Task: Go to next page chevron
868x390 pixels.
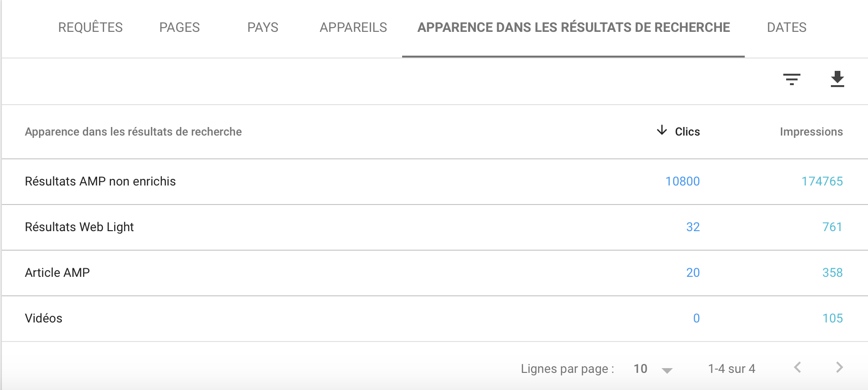Action: tap(839, 367)
